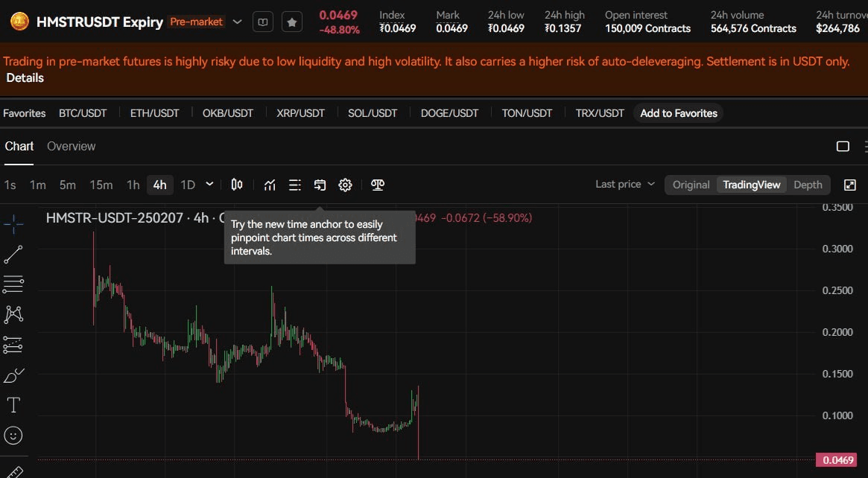Click the 24h volume 564,576 Contracts value

[753, 28]
